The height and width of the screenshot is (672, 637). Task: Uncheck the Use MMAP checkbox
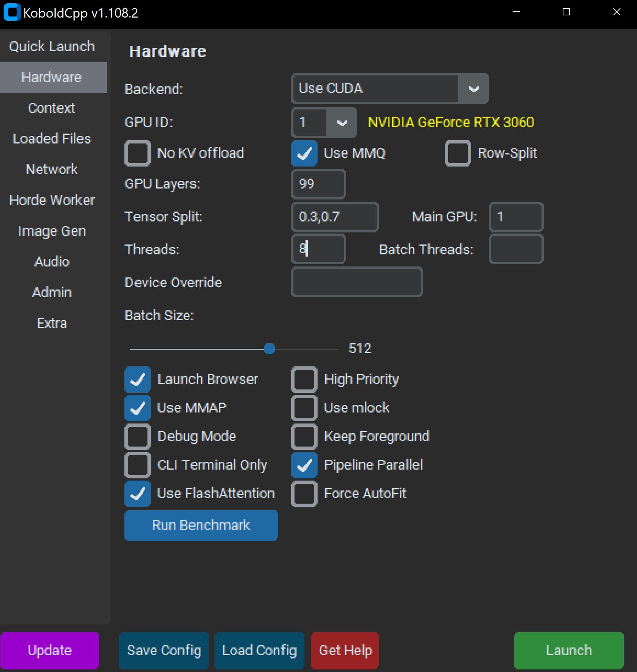point(138,408)
